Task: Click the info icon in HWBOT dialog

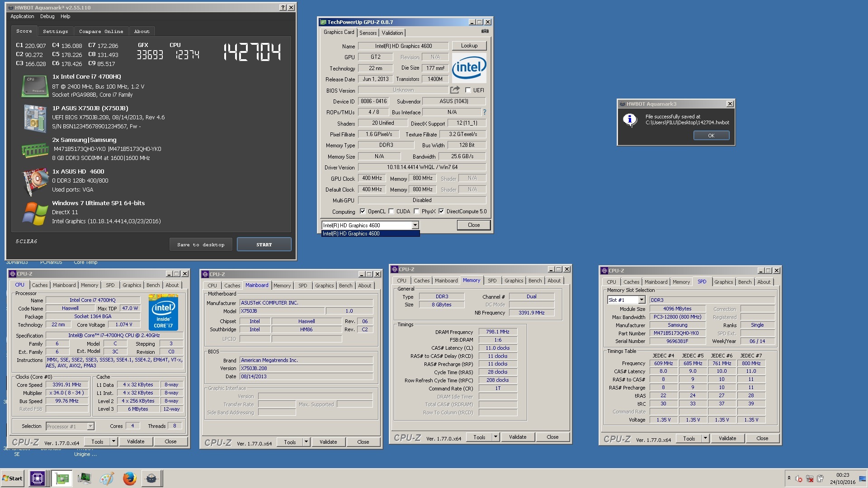Action: (629, 120)
